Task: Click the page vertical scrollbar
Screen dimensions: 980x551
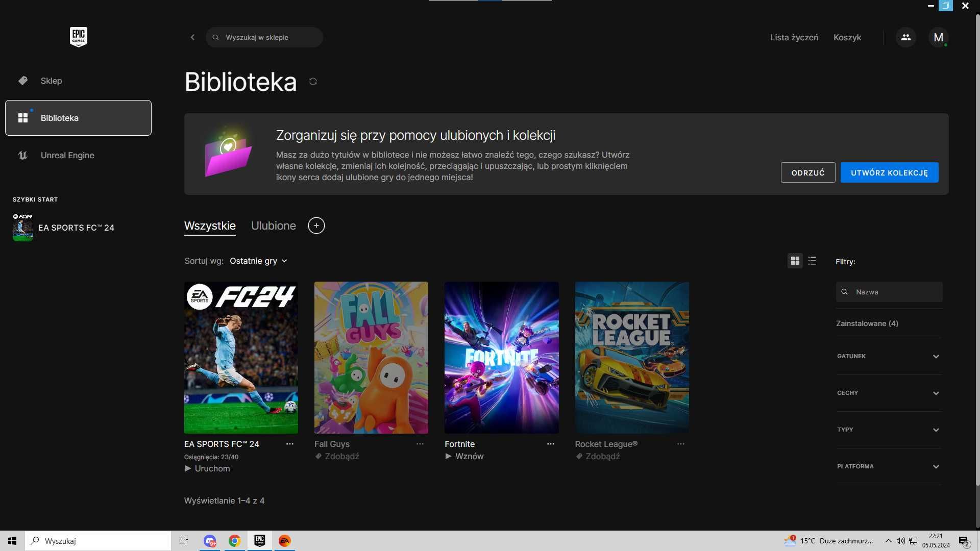Action: pyautogui.click(x=977, y=250)
